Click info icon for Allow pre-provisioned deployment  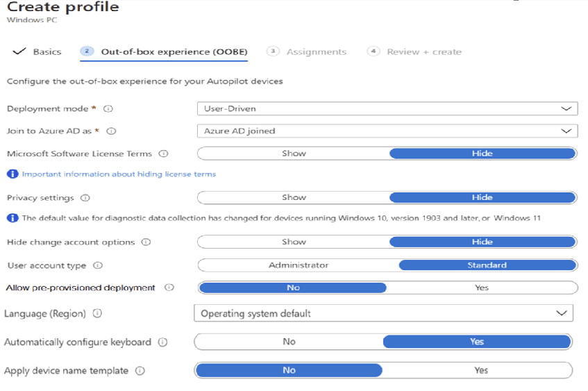pyautogui.click(x=169, y=288)
